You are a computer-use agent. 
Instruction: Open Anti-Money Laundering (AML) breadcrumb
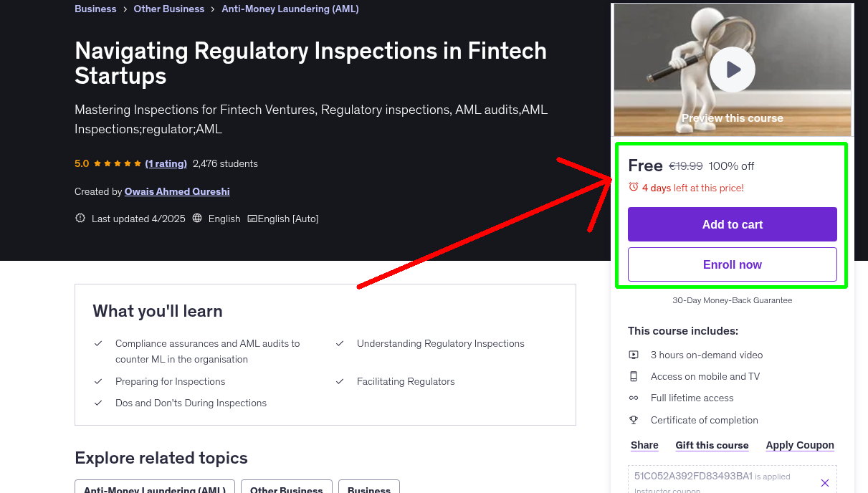290,9
